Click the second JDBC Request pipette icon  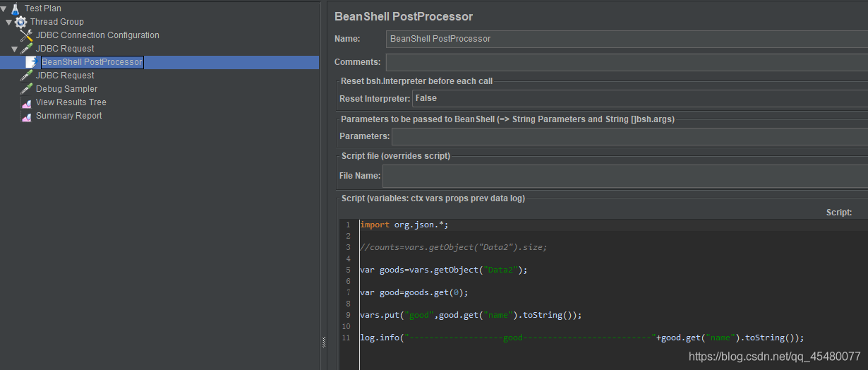27,76
